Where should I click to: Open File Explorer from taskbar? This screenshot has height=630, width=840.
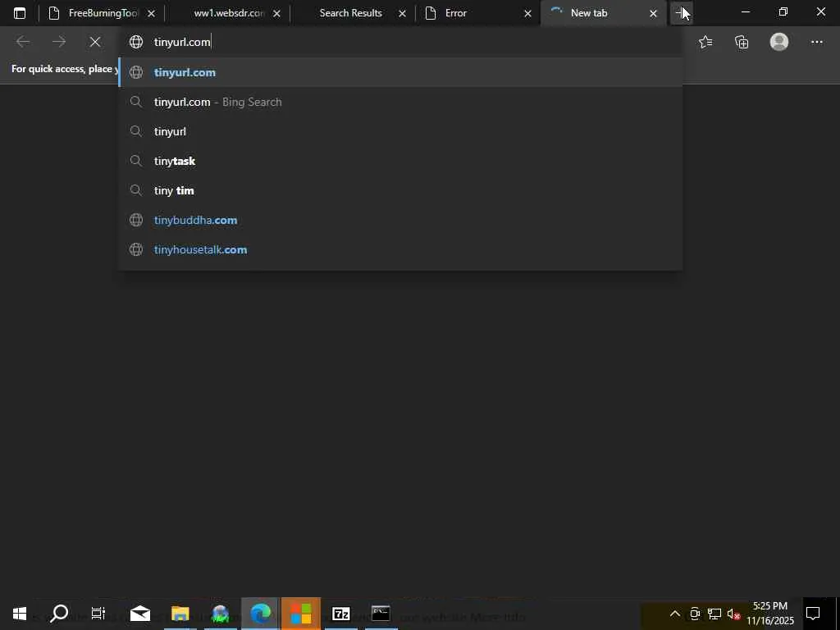coord(180,614)
